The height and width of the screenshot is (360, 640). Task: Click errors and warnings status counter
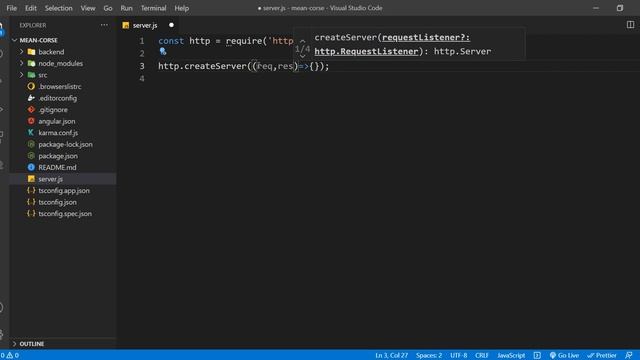click(x=10, y=355)
